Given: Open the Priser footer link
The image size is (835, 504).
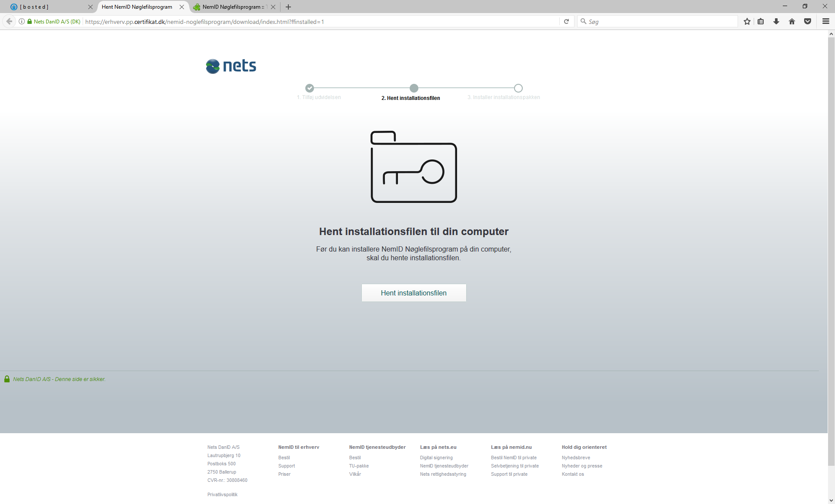Looking at the screenshot, I should click(x=284, y=474).
